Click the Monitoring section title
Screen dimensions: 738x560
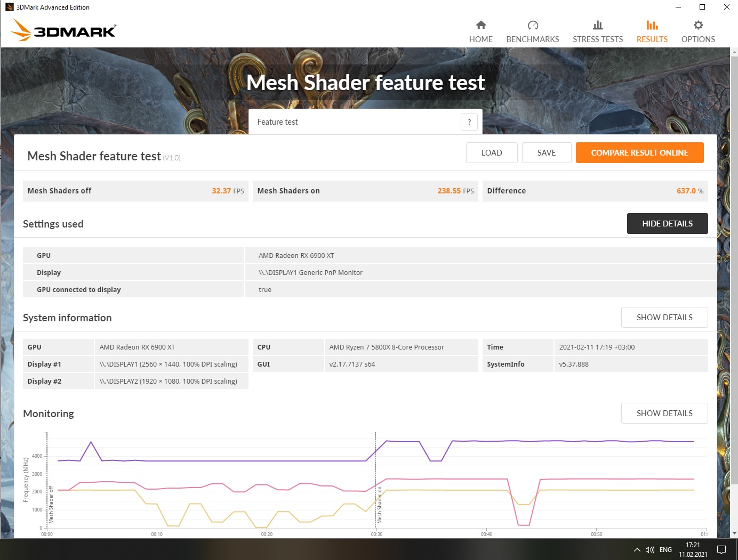(x=49, y=413)
